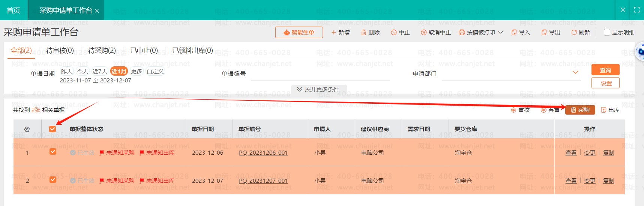644x206 pixels.
Task: Click the 单据编号 input field
Action: (x=320, y=74)
